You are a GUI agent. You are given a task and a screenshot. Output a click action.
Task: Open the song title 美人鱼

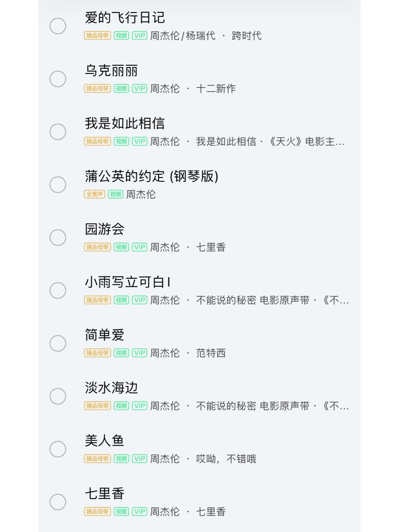click(x=104, y=441)
